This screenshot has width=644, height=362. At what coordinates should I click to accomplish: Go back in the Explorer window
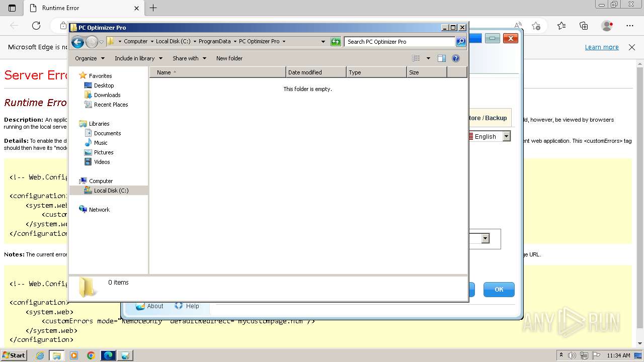(77, 42)
